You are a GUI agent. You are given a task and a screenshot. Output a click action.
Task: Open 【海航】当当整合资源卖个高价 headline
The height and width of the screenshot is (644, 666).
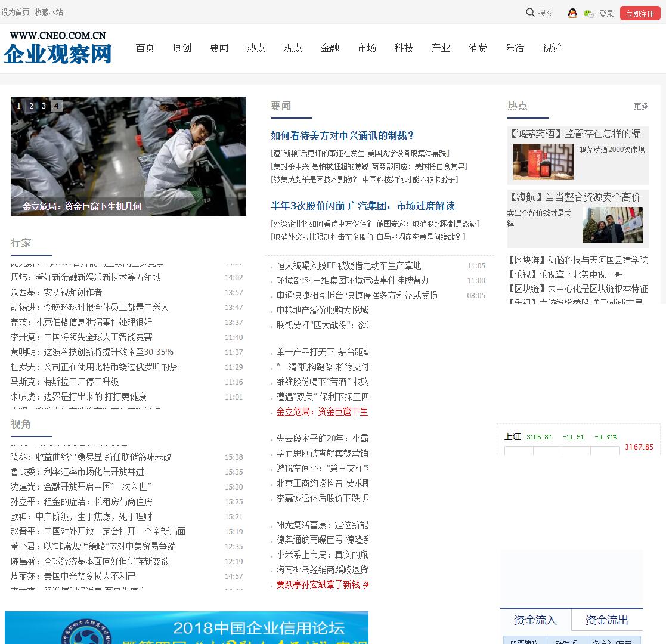pos(575,197)
